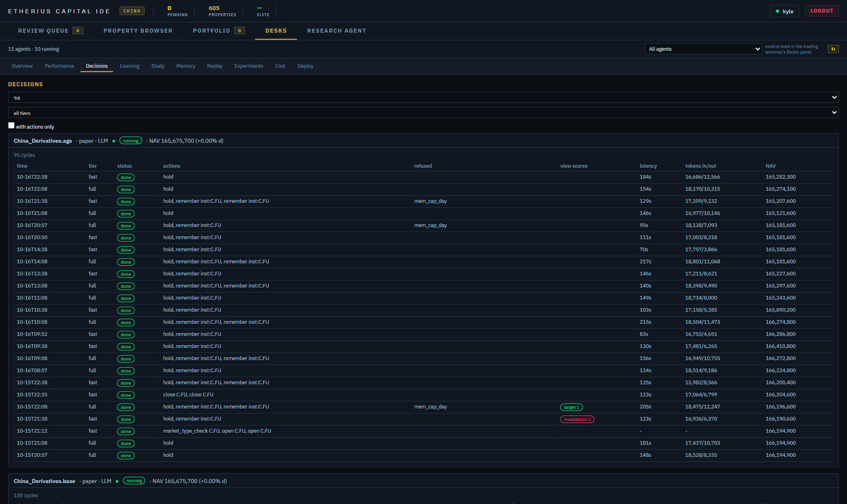Click the Etherius Capital IDE title
847x504 pixels.
pos(59,11)
